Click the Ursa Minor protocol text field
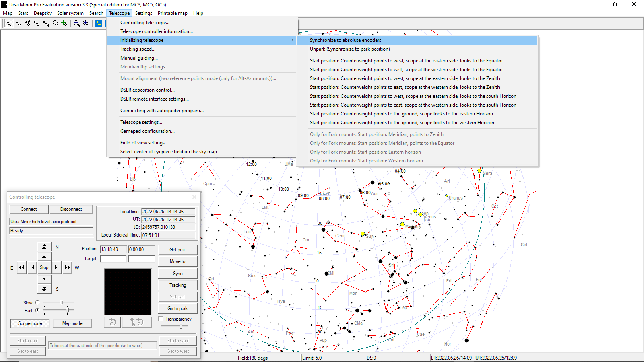Viewport: 644px width, 362px height. [x=51, y=222]
